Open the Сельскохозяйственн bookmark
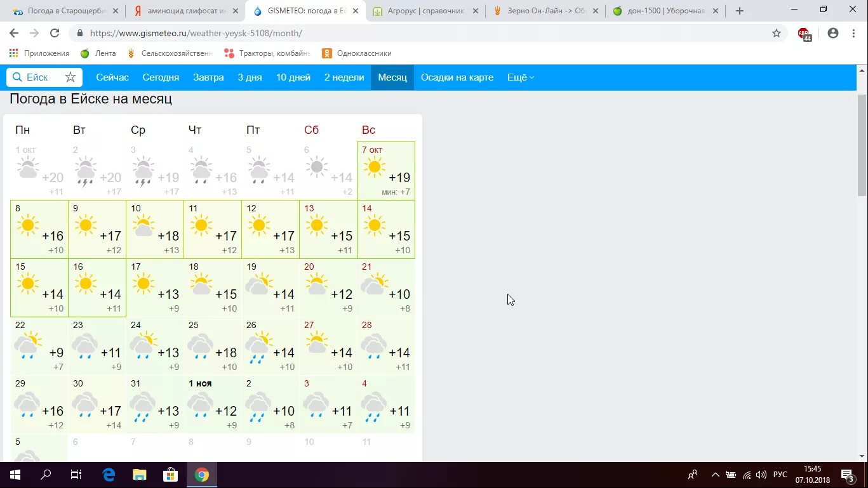The image size is (868, 488). coord(170,53)
